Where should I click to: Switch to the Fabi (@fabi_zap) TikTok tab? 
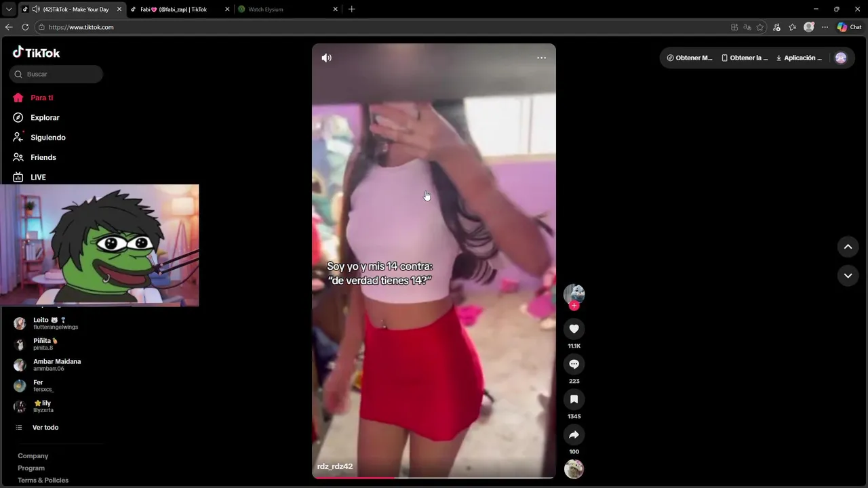pos(174,9)
